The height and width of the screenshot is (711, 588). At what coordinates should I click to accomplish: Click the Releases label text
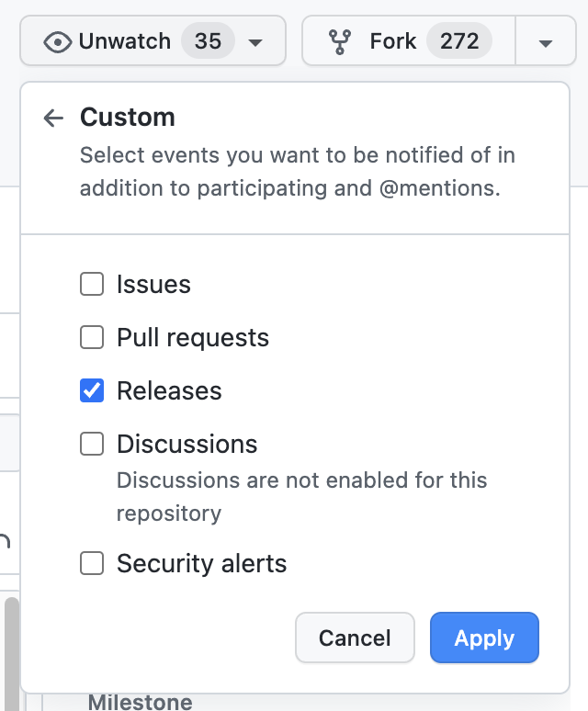[x=169, y=391]
